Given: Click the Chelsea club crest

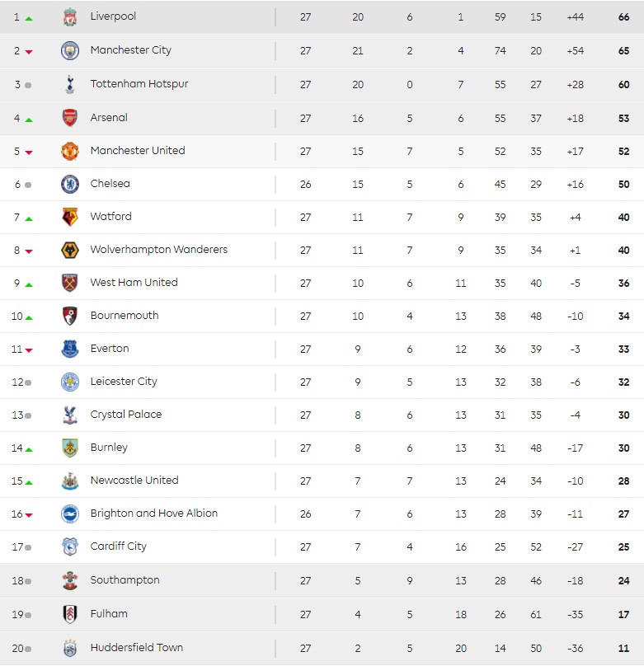Looking at the screenshot, I should point(70,184).
